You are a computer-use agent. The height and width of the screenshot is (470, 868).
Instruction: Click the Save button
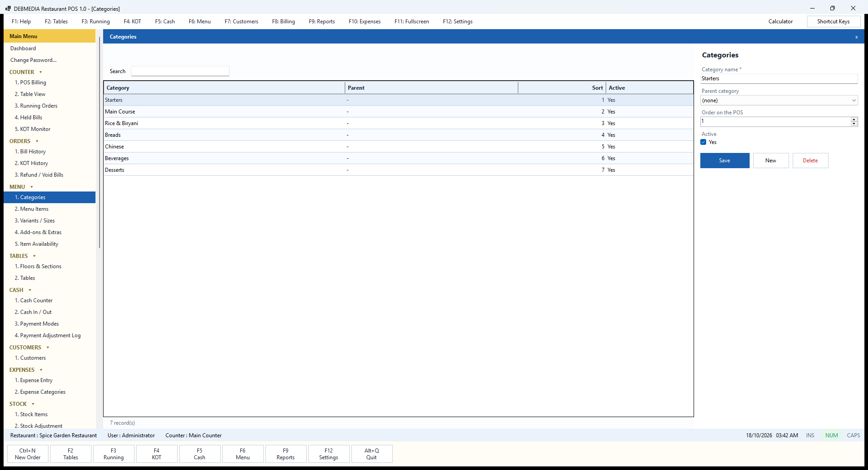725,161
